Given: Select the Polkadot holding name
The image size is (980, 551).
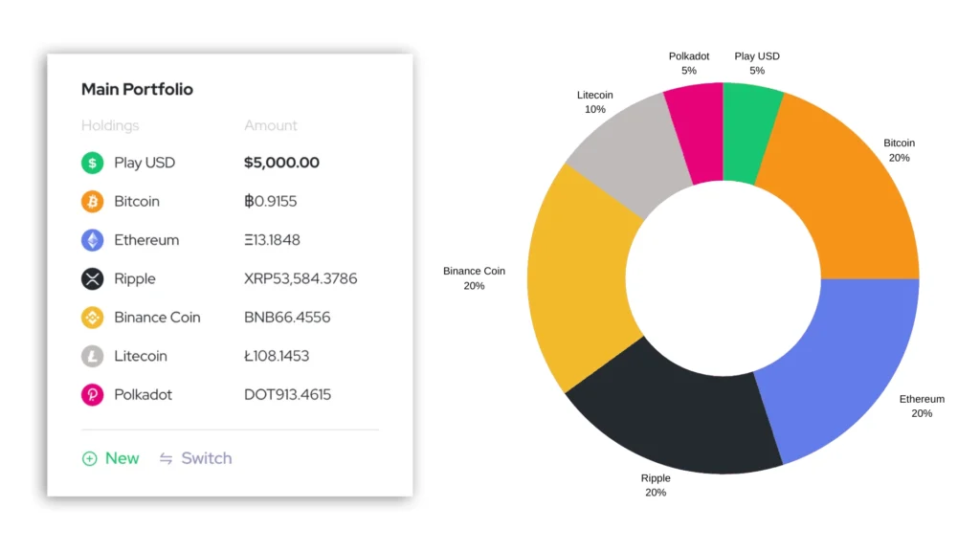Looking at the screenshot, I should point(144,395).
